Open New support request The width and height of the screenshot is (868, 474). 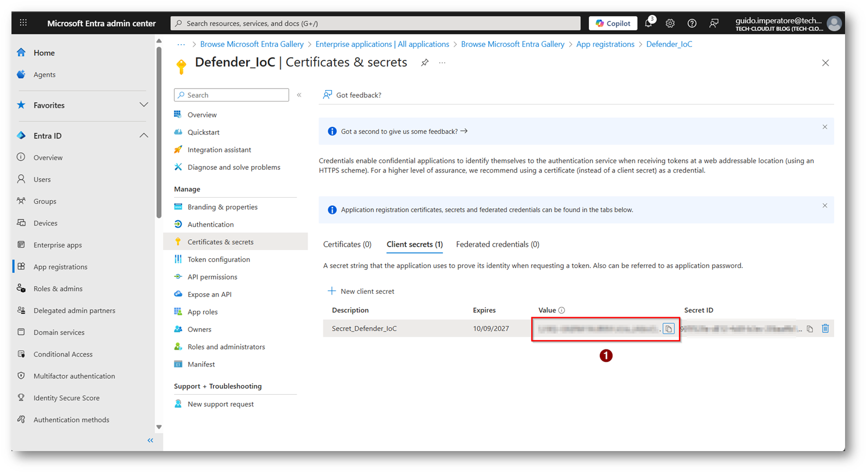[221, 404]
